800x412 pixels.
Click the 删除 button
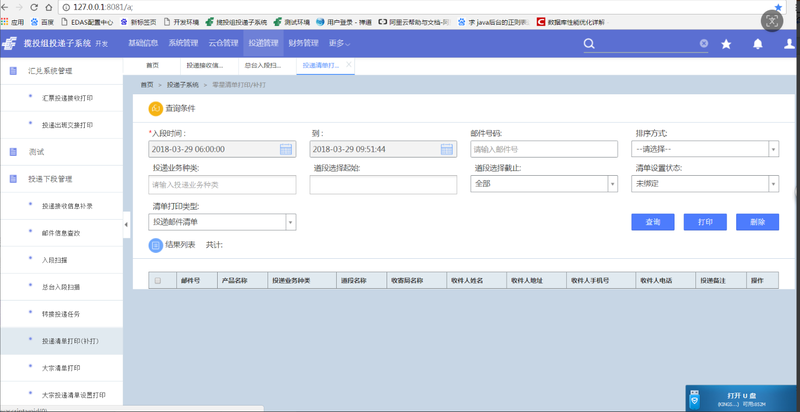(x=757, y=222)
